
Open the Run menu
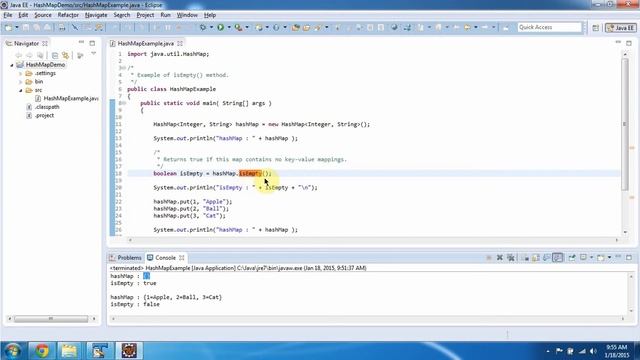pyautogui.click(x=165, y=15)
